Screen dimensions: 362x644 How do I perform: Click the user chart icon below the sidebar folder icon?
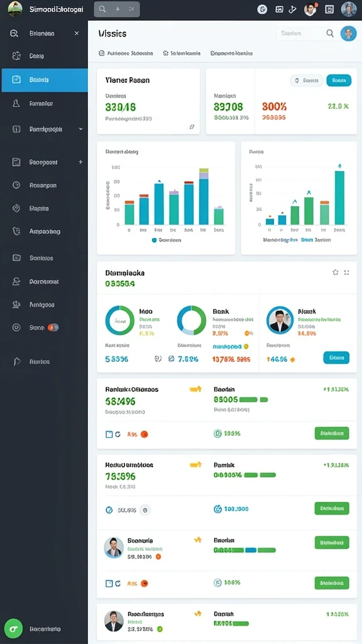(x=16, y=282)
